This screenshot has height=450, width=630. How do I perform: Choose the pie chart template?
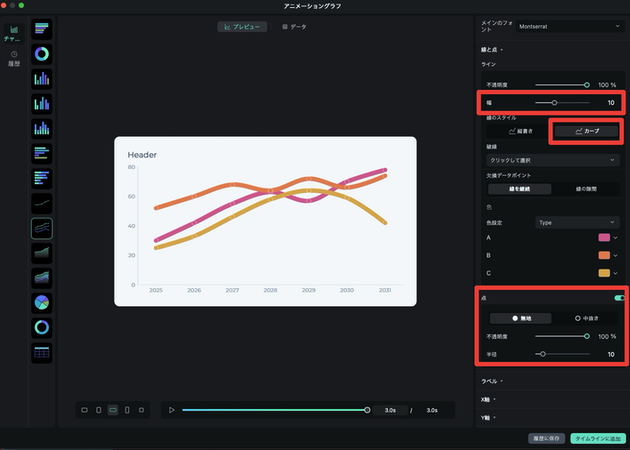tap(42, 302)
